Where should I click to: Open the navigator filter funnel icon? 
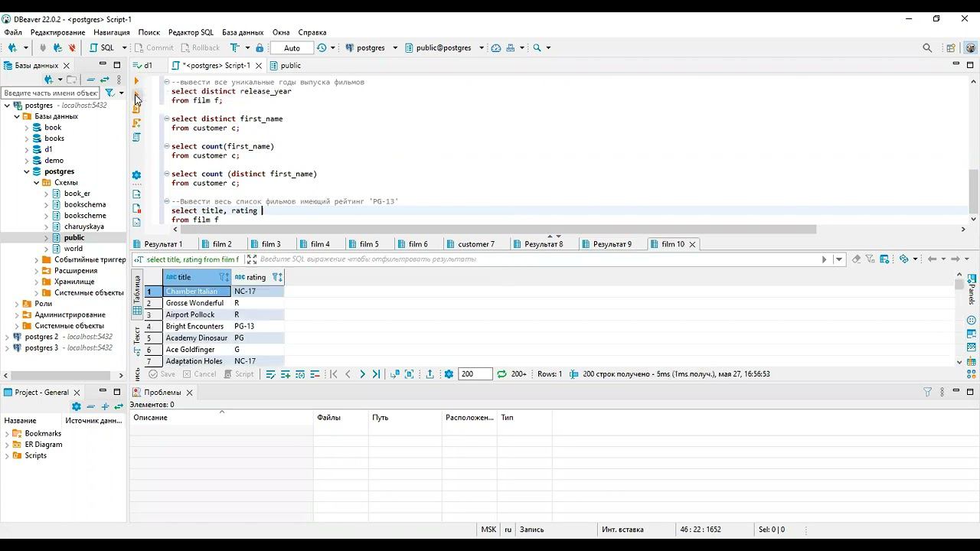click(x=109, y=93)
